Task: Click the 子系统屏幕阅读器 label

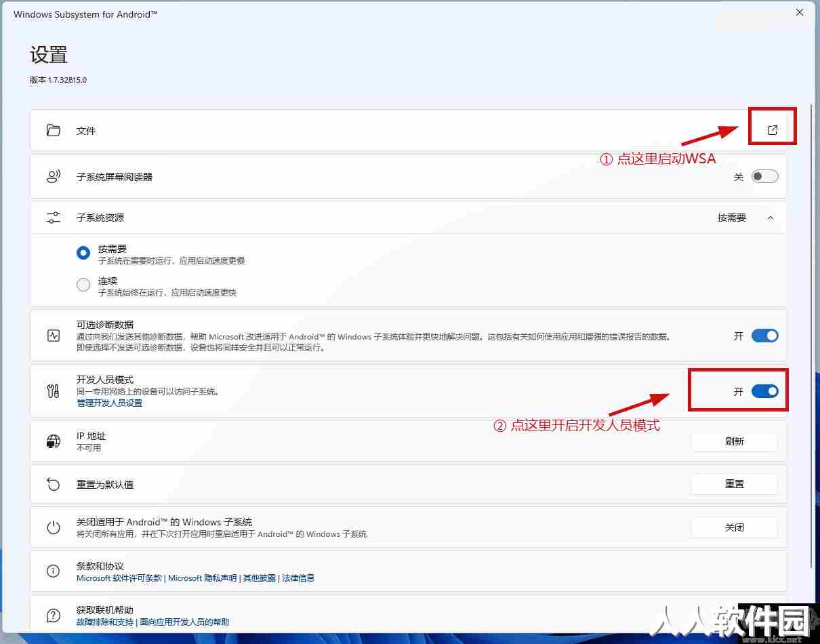Action: (115, 177)
